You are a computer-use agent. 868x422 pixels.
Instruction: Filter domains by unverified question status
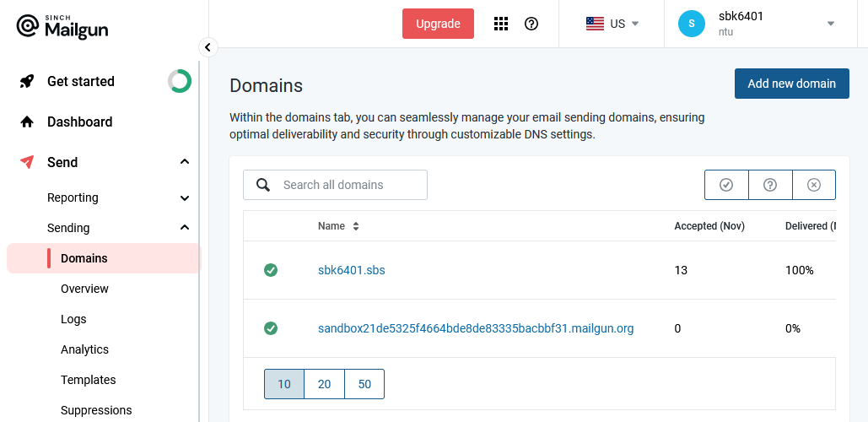(770, 185)
